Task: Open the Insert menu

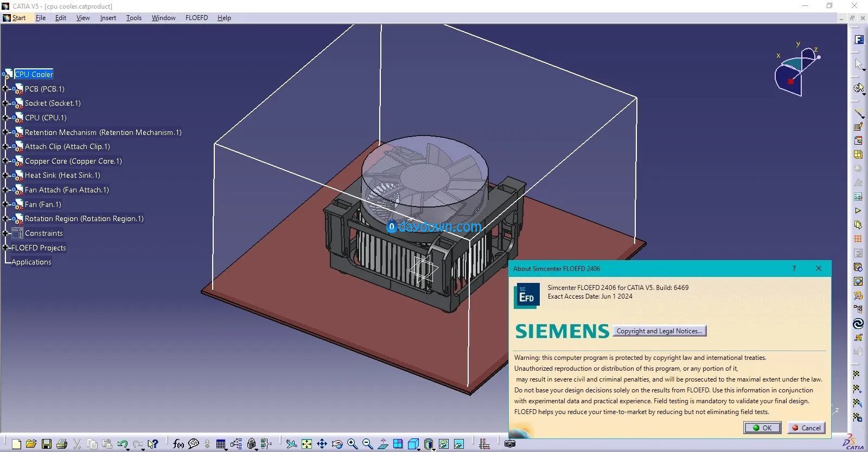Action: [x=108, y=18]
